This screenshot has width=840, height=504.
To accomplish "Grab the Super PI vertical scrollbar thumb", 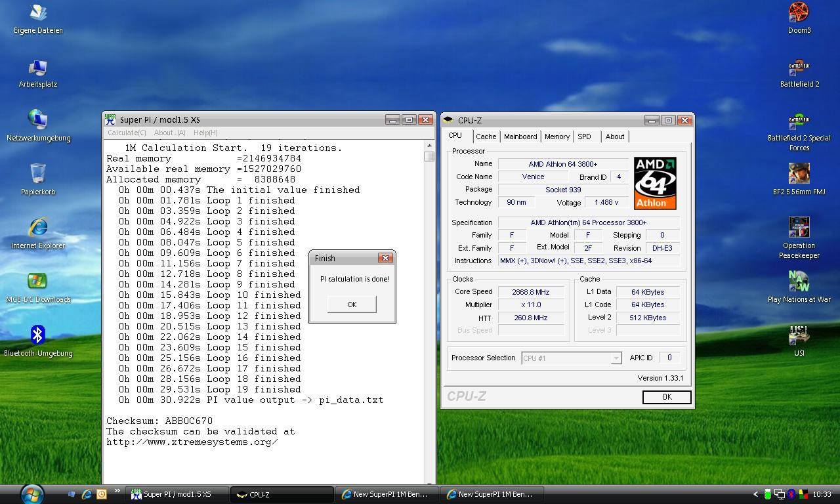I will point(429,156).
